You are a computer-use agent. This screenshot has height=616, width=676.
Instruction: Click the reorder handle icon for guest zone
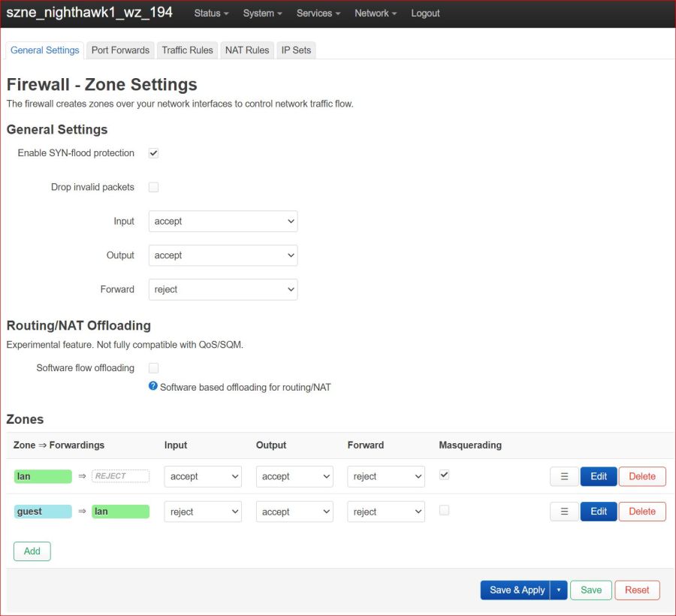pyautogui.click(x=564, y=512)
